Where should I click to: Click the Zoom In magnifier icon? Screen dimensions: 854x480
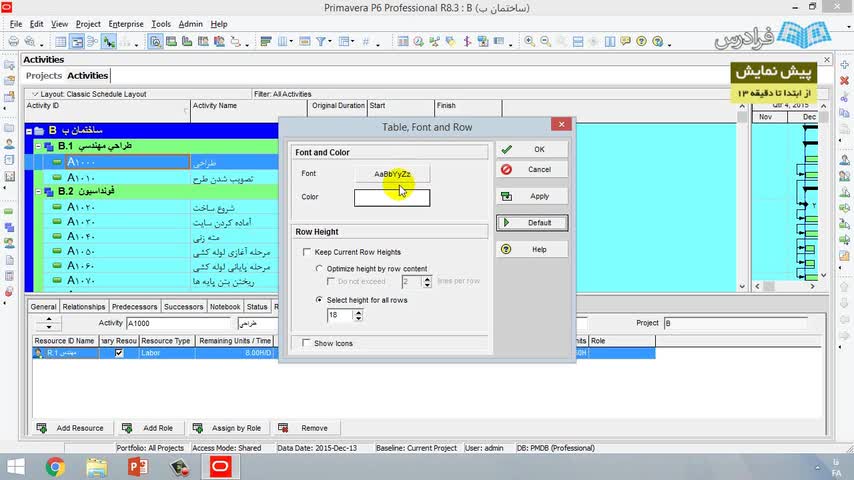(529, 41)
